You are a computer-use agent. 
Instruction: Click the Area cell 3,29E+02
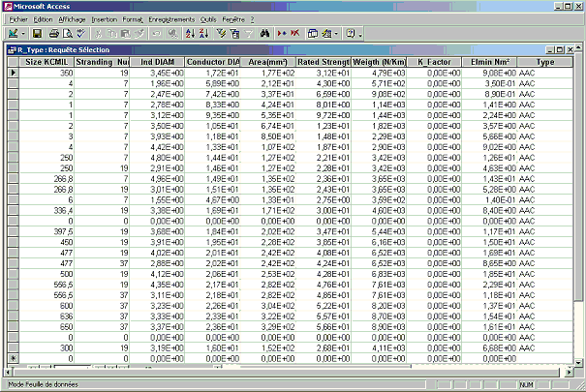[267, 327]
